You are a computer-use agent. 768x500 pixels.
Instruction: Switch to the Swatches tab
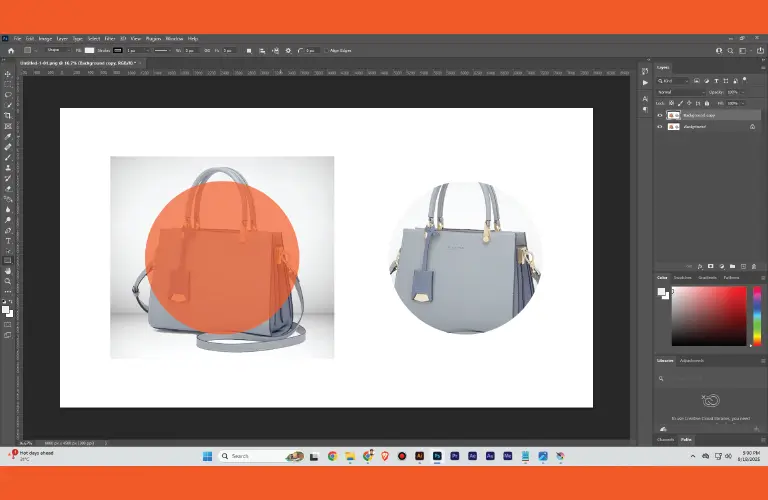point(683,277)
